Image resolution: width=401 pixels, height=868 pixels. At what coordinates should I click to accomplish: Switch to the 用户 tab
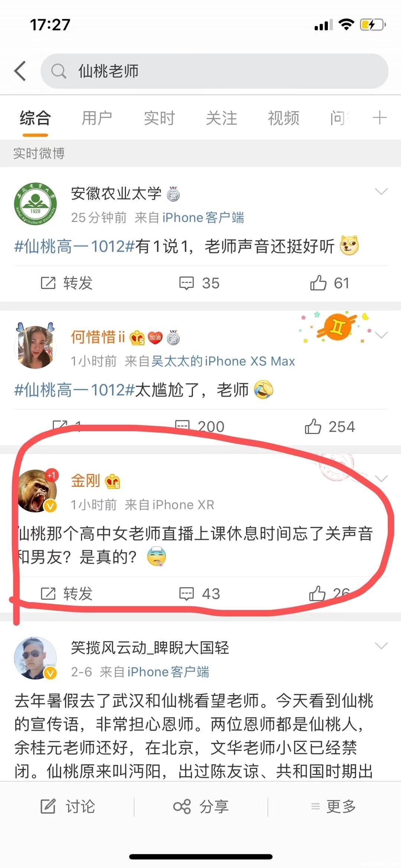point(97,118)
